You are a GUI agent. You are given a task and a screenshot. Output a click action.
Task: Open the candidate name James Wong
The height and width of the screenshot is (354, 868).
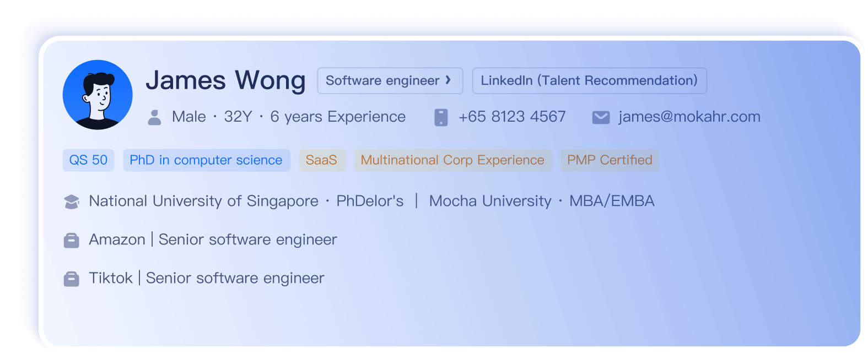pyautogui.click(x=225, y=80)
